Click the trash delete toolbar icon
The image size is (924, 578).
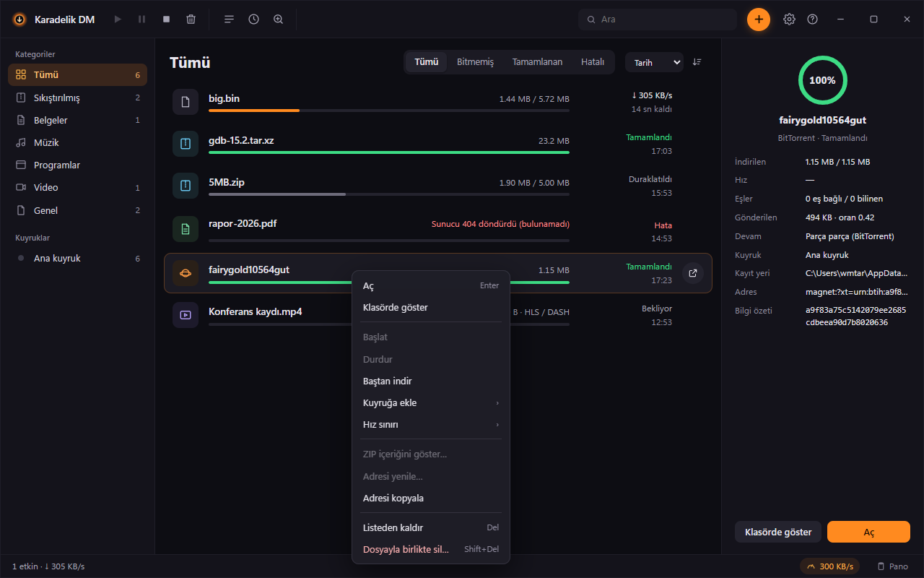click(191, 20)
